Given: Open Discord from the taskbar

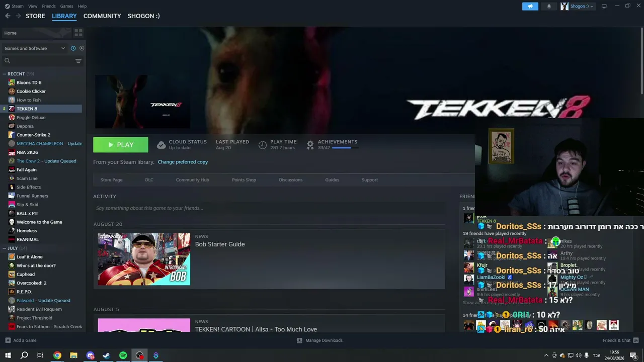Looking at the screenshot, I should [91, 355].
